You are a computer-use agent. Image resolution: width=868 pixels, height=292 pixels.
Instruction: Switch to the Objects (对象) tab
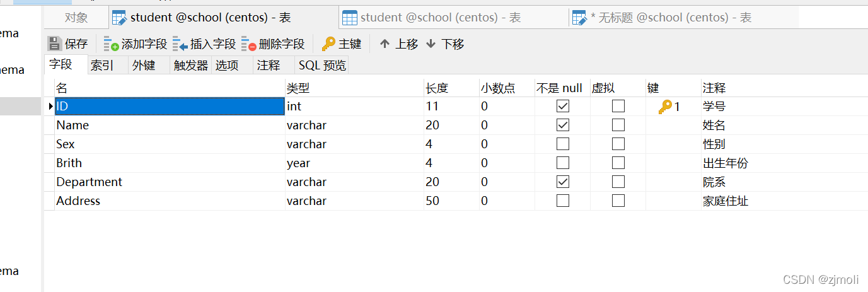(76, 18)
